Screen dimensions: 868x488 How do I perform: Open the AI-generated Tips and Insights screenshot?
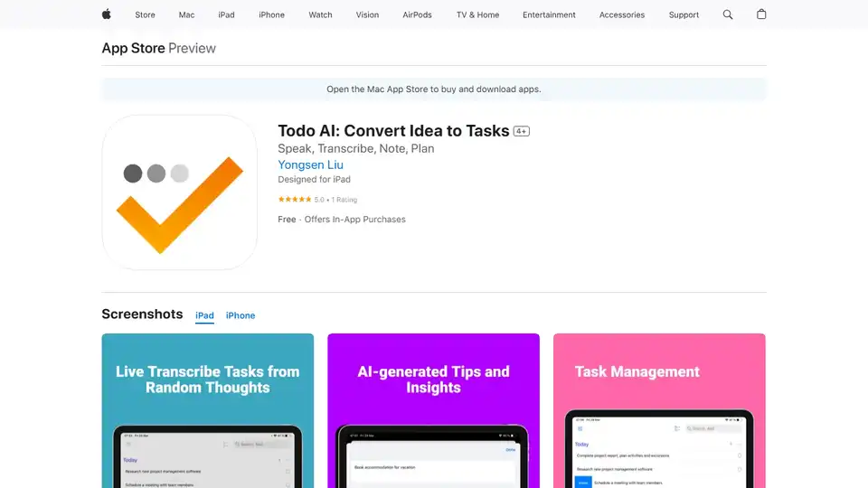pyautogui.click(x=433, y=410)
